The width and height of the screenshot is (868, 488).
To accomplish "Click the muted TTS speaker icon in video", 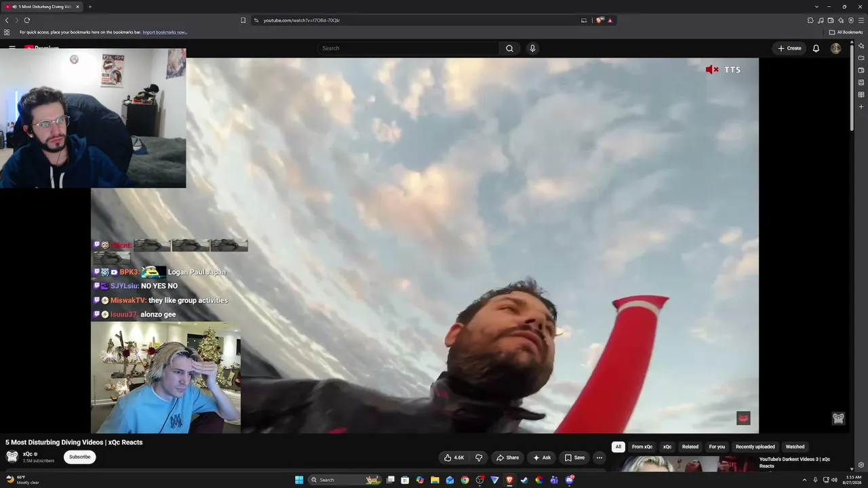I will [x=712, y=70].
